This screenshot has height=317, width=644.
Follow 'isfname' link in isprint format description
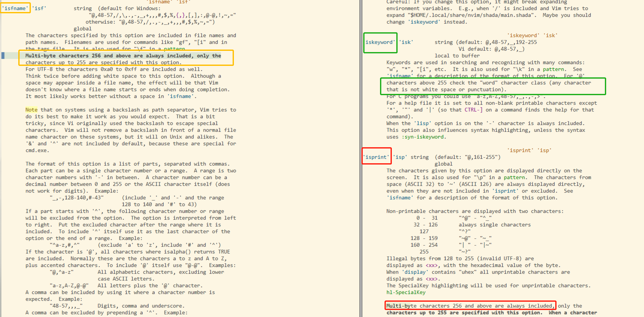(x=400, y=198)
